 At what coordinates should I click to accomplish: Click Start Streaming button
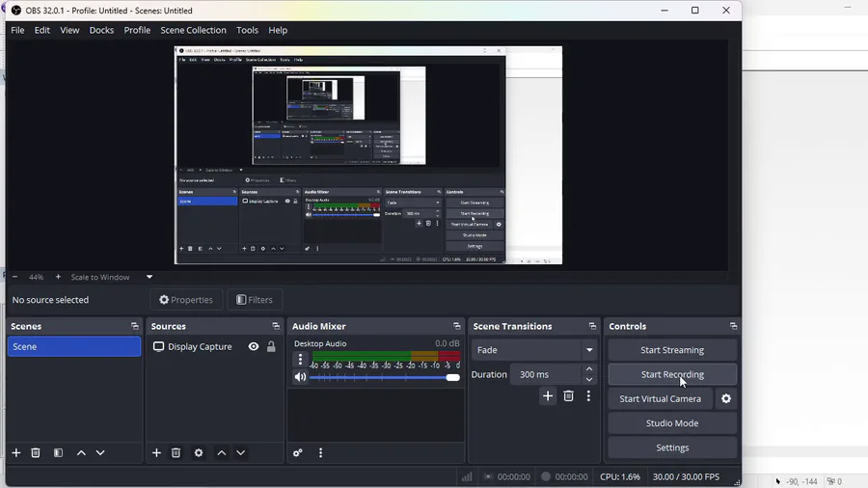pos(672,350)
